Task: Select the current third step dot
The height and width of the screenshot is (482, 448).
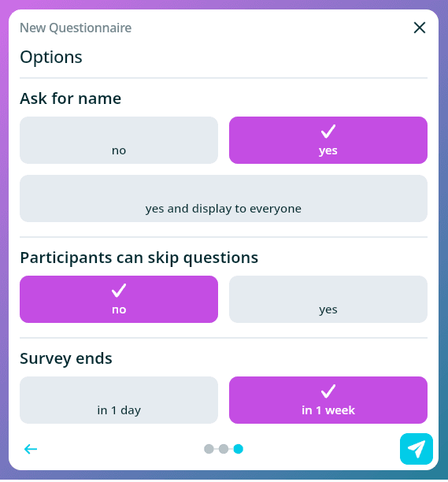Action: (238, 449)
